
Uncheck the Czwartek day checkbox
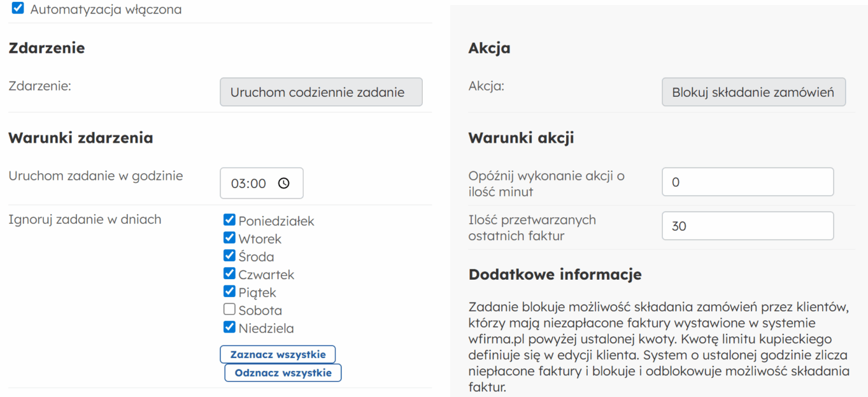[x=229, y=274]
